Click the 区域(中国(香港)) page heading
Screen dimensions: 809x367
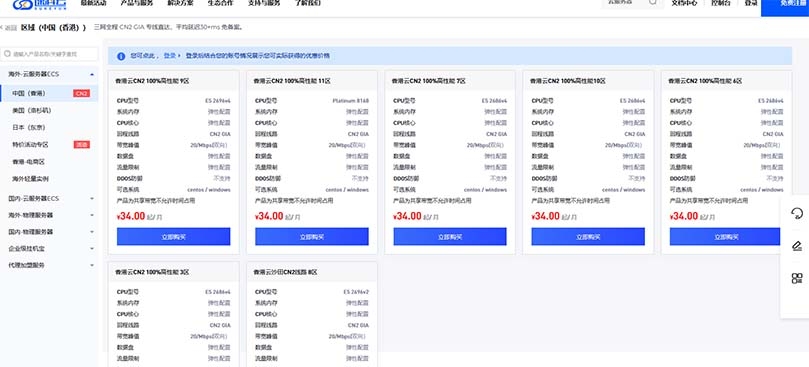tap(53, 28)
